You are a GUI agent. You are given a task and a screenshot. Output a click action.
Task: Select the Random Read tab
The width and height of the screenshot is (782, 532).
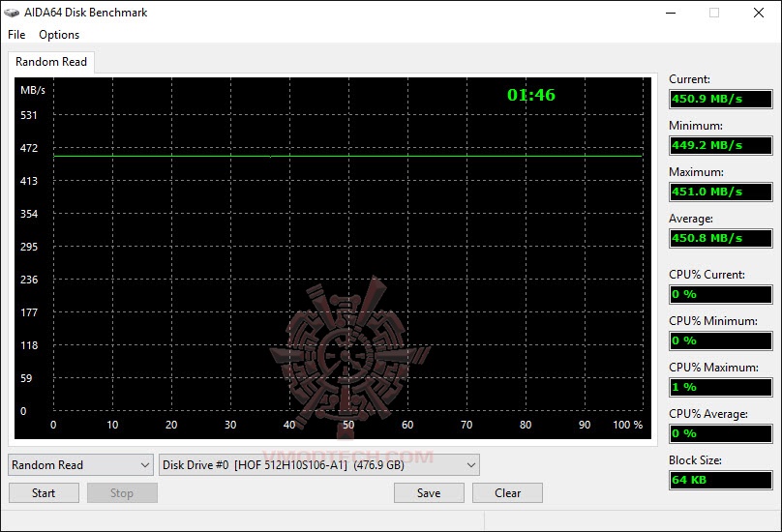pyautogui.click(x=51, y=62)
